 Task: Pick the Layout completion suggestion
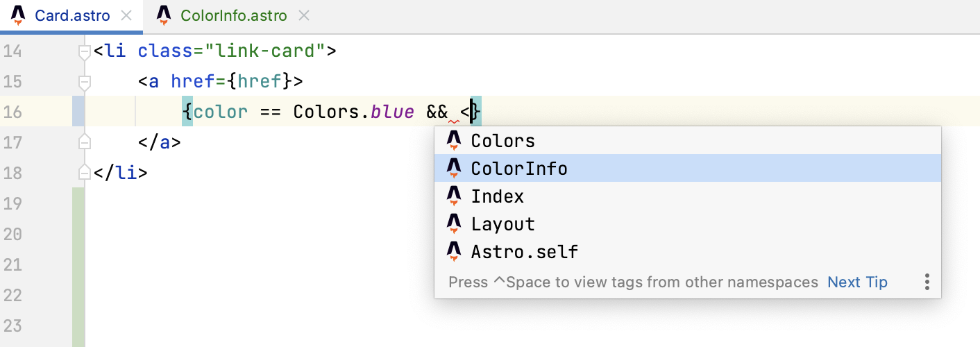(502, 224)
